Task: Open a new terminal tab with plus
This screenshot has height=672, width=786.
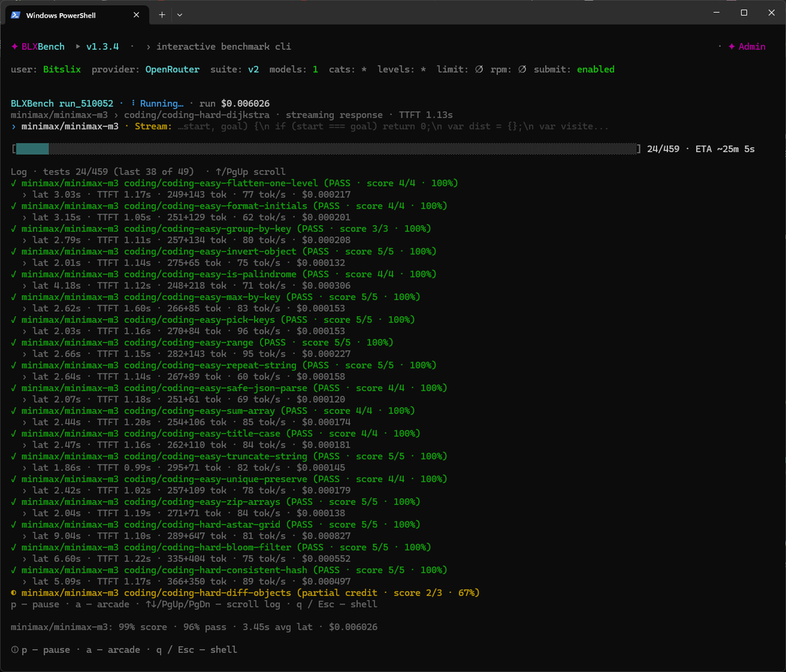Action: click(x=162, y=14)
